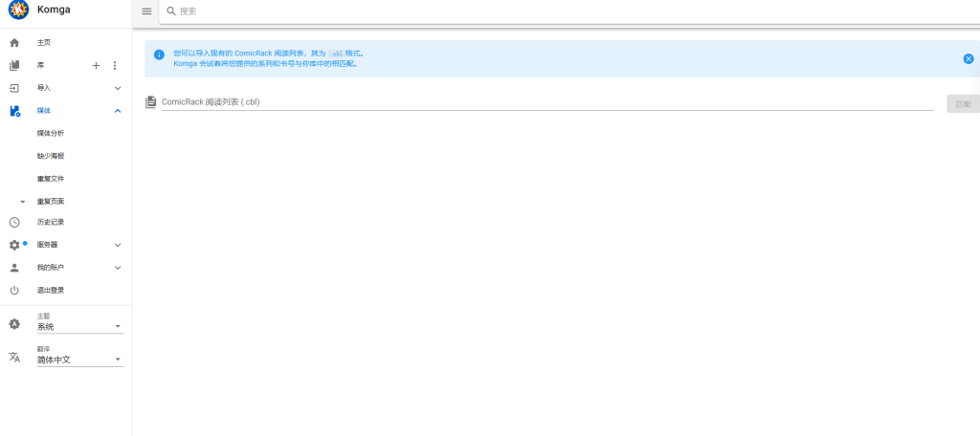This screenshot has width=980, height=436.
Task: Click the plus icon to add a library
Action: click(96, 65)
